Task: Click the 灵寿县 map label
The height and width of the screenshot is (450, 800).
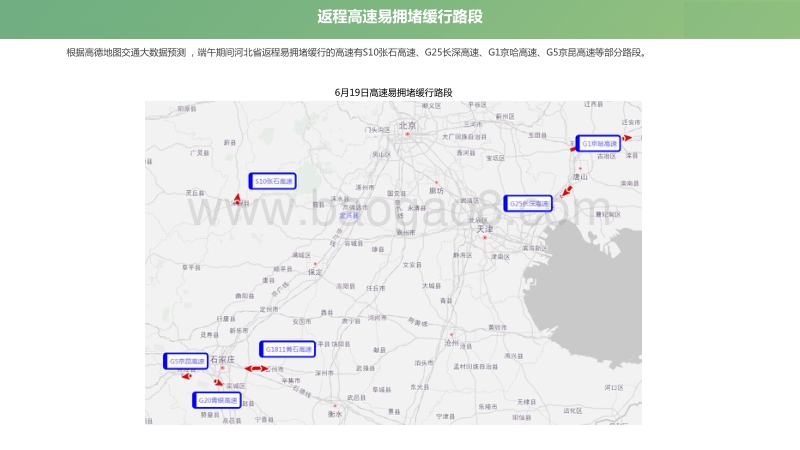Action: tap(209, 335)
